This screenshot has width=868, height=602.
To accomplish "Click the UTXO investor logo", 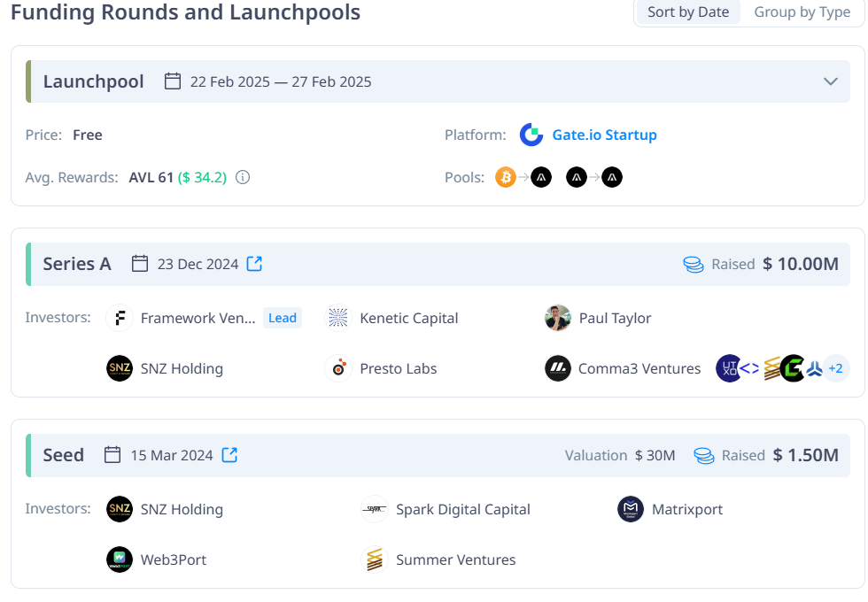I will click(x=728, y=368).
